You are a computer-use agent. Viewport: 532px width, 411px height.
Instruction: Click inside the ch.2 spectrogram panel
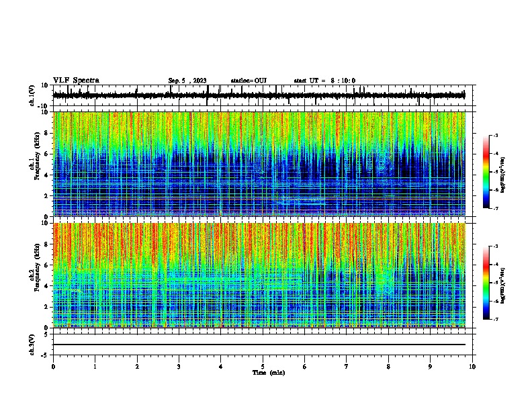[x=259, y=275]
